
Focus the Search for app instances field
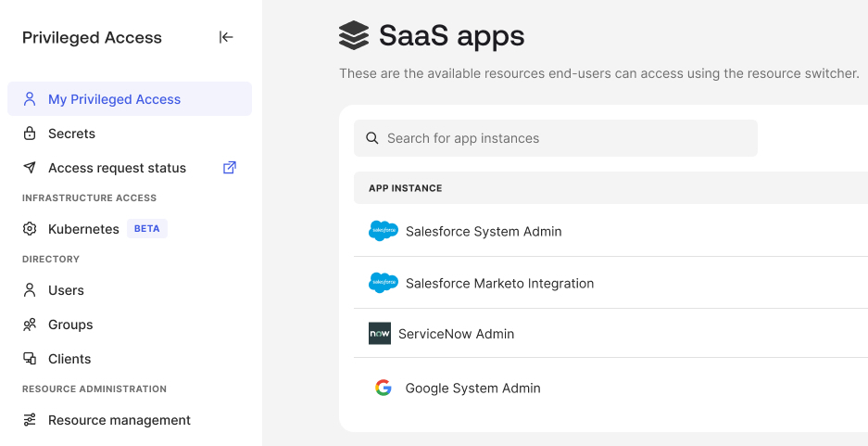pyautogui.click(x=565, y=138)
